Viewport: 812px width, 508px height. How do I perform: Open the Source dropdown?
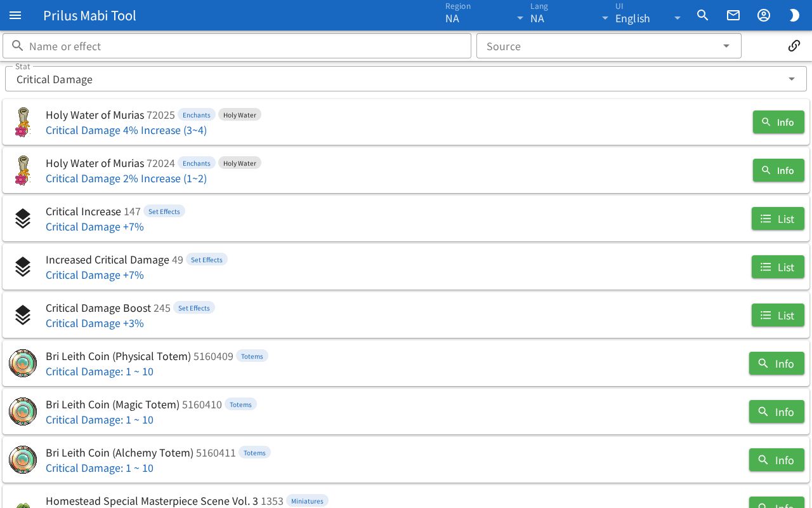coord(609,46)
